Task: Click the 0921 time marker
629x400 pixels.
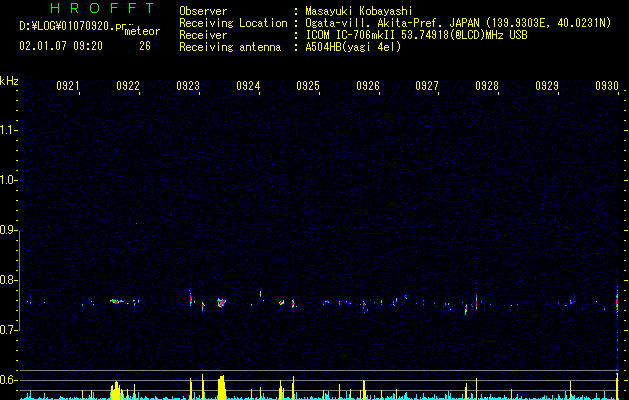Action: (x=67, y=85)
